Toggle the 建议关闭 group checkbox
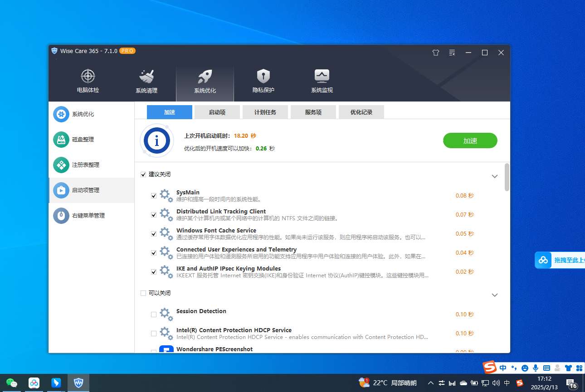The height and width of the screenshot is (392, 585). (x=143, y=174)
